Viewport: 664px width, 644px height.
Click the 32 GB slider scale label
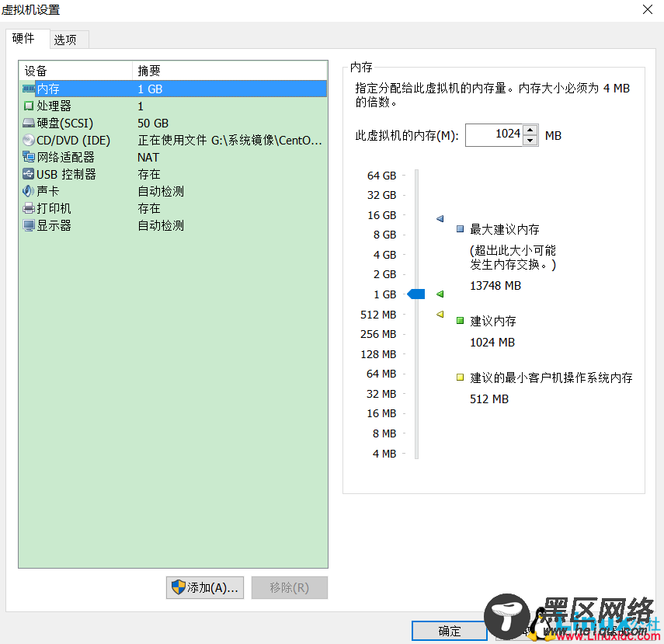tap(381, 195)
